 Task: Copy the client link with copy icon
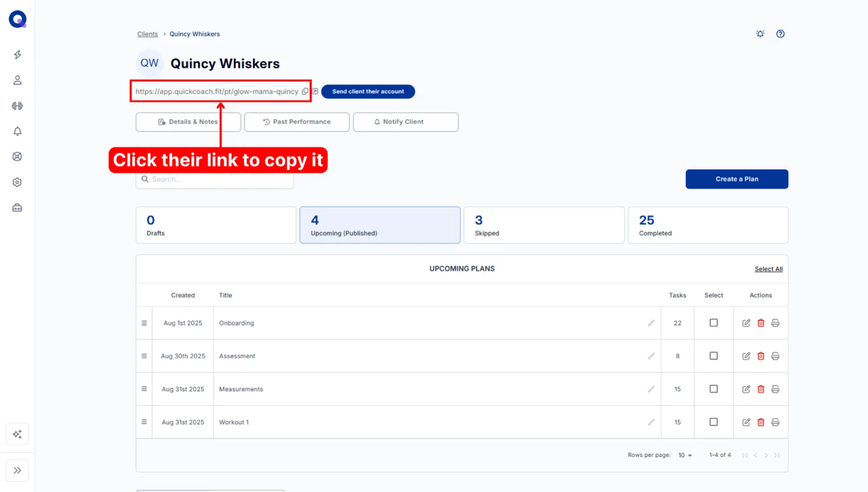coord(305,91)
